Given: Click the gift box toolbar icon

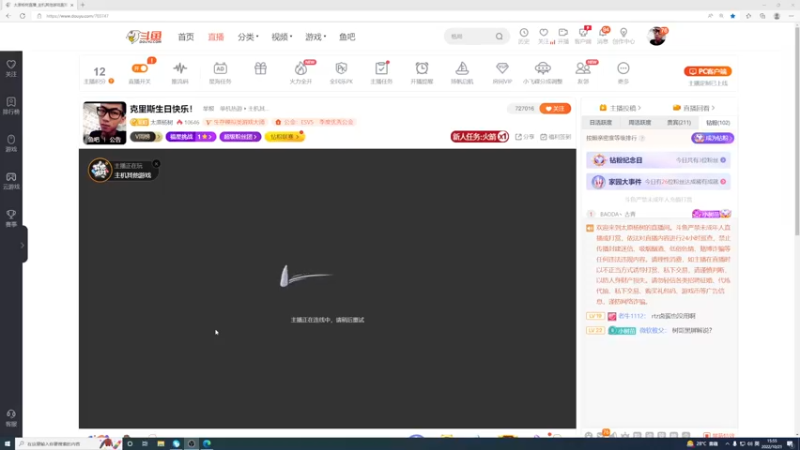Looking at the screenshot, I should tap(260, 68).
